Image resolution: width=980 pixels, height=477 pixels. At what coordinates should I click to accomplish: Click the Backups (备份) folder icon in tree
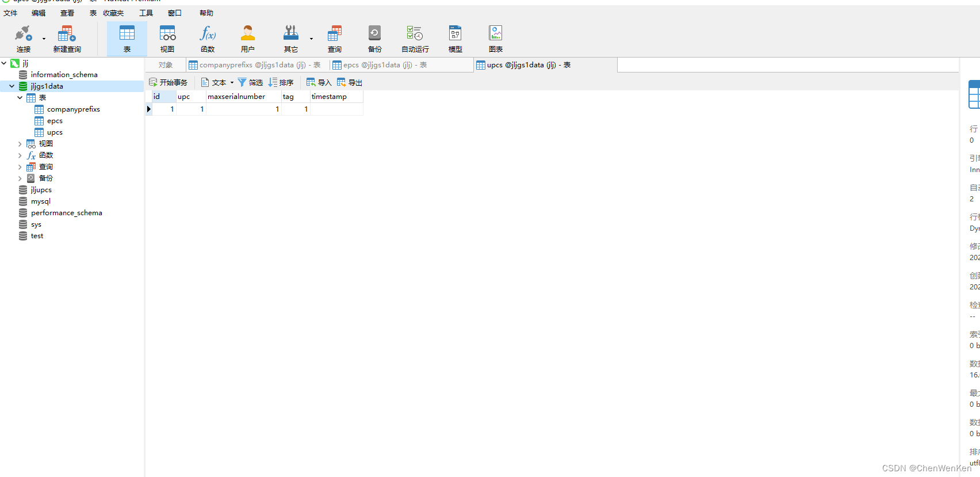tap(31, 178)
